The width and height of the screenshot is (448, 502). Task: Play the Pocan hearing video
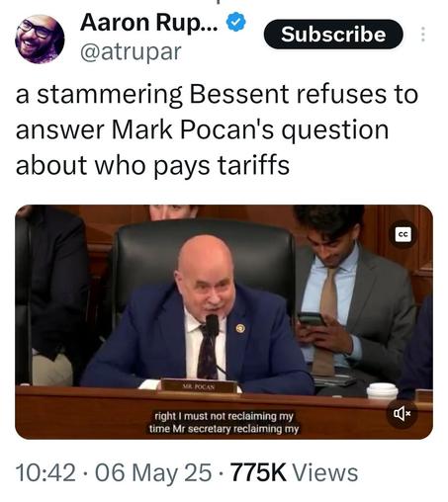pyautogui.click(x=224, y=322)
